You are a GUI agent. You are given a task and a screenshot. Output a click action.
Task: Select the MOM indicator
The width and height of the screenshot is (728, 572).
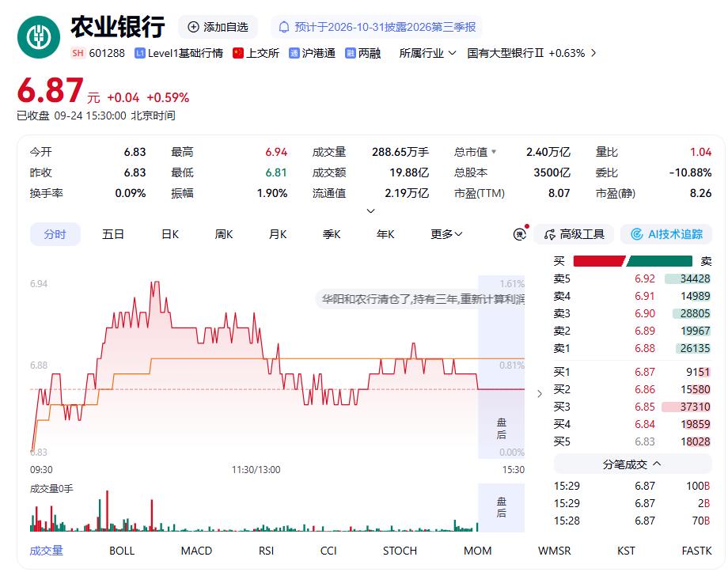(477, 551)
